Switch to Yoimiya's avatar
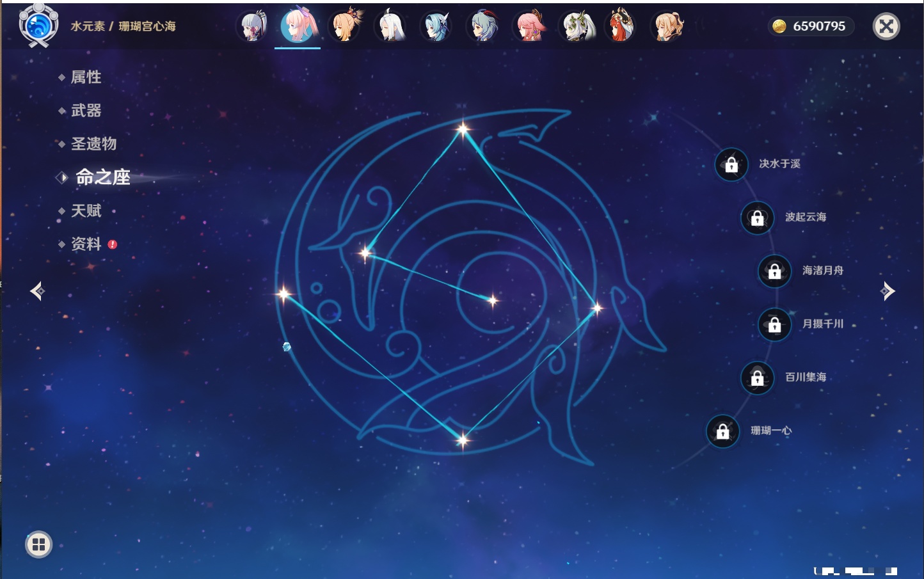This screenshot has height=579, width=924. pos(345,26)
